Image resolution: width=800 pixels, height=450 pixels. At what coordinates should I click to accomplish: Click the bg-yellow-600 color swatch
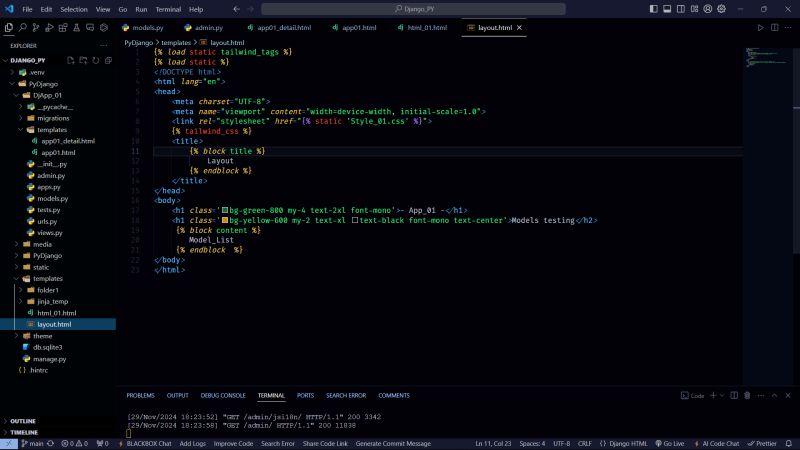click(225, 220)
